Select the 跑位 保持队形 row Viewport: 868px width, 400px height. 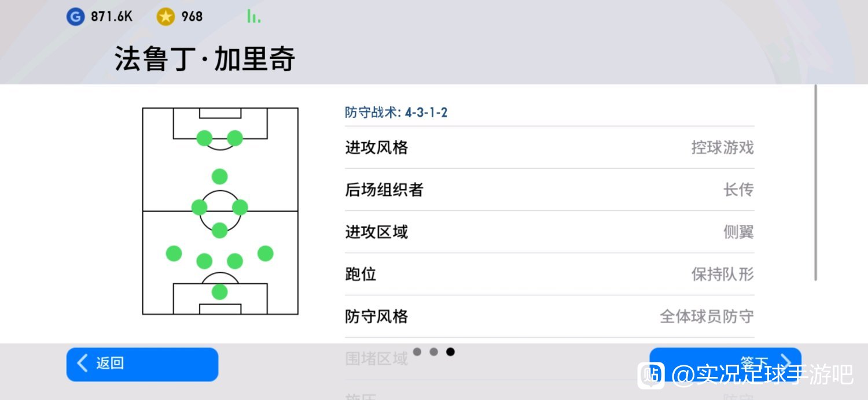(549, 274)
